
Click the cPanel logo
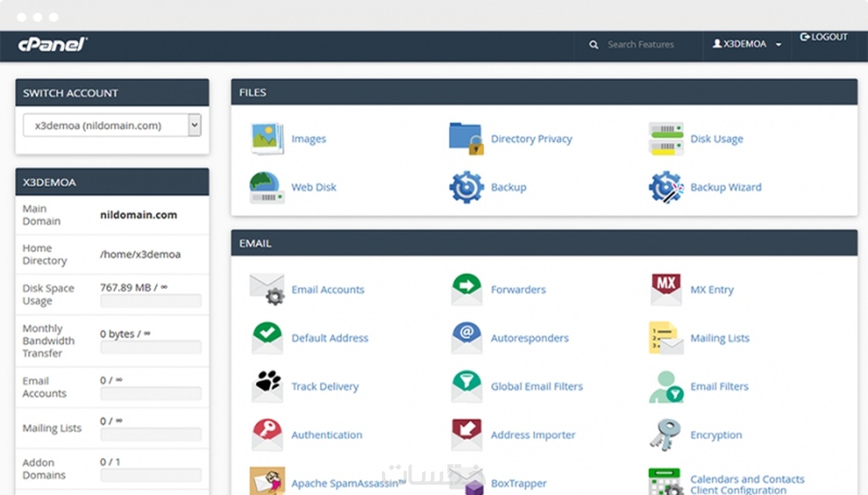[53, 44]
